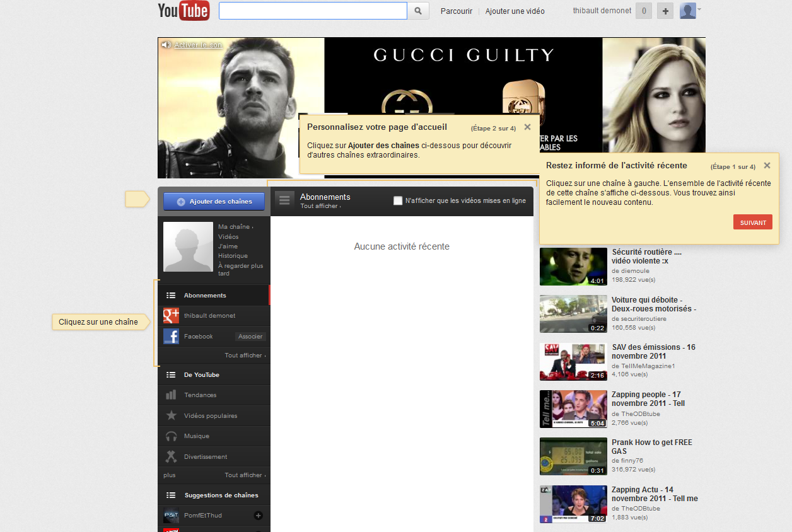Viewport: 792px width, 532px height.
Task: Click the red SUIVANT button
Action: pyautogui.click(x=752, y=223)
